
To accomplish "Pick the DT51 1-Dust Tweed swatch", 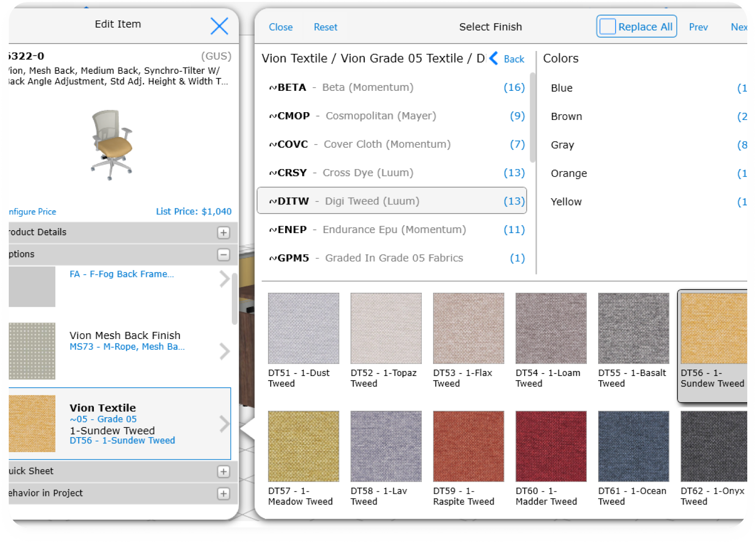I will (304, 328).
